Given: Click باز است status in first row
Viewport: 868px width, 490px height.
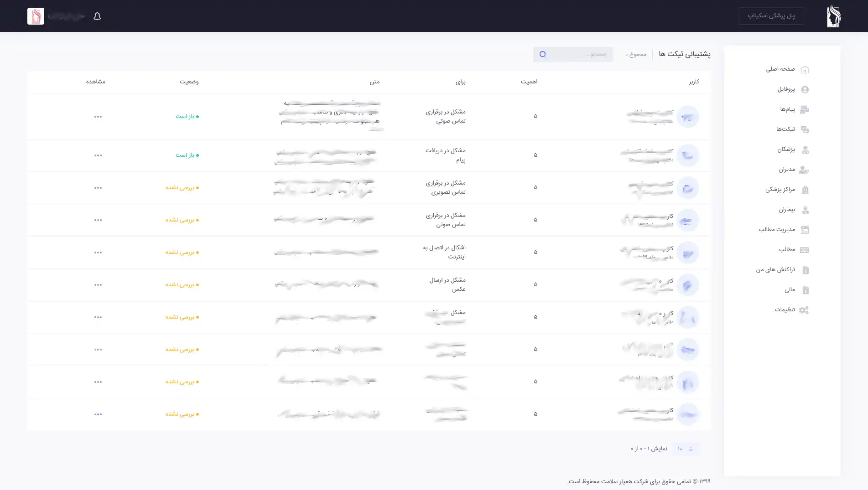Looking at the screenshot, I should click(187, 117).
